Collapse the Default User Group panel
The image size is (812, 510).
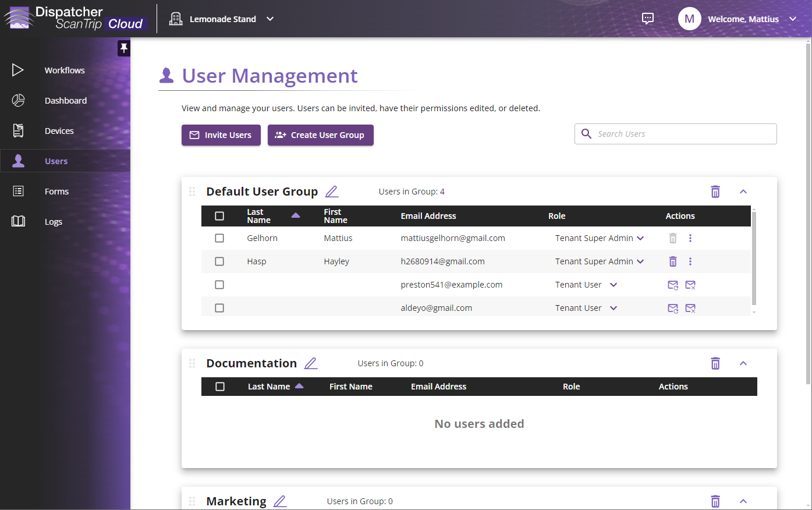tap(743, 192)
